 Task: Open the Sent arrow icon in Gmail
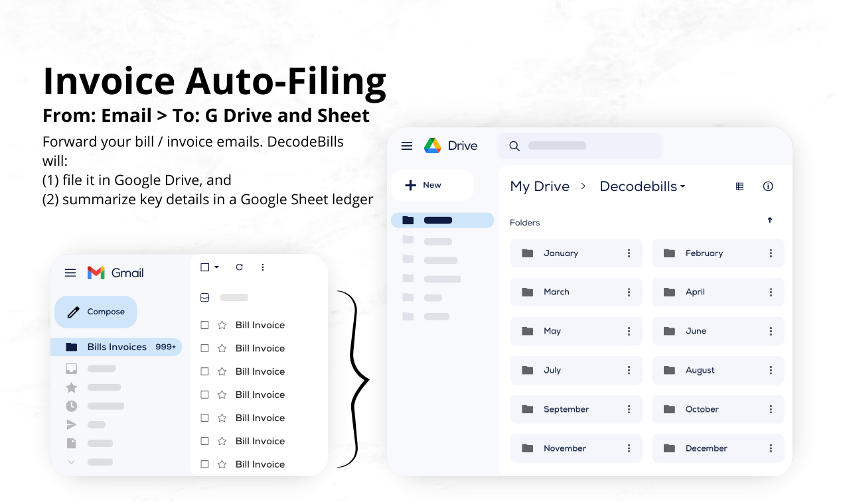[71, 424]
